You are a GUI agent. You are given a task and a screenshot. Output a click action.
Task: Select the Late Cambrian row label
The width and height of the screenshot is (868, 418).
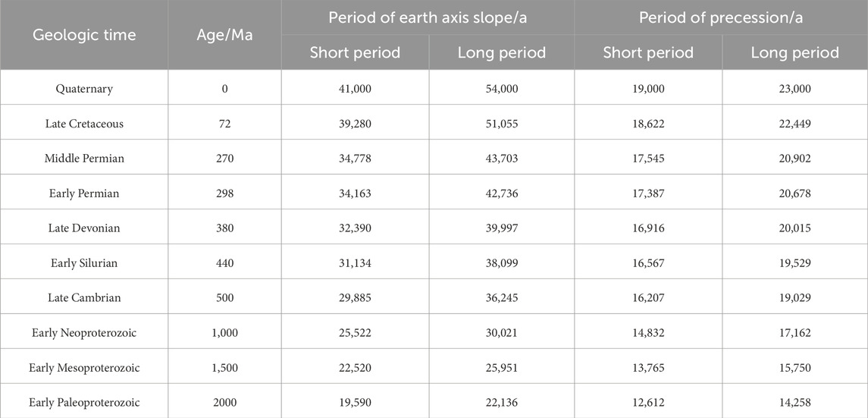[x=84, y=298]
